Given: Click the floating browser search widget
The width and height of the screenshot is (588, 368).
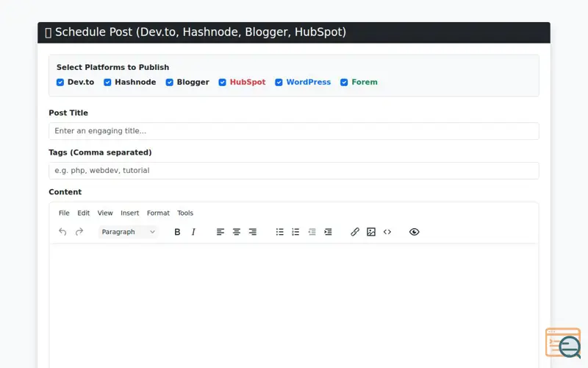Looking at the screenshot, I should pyautogui.click(x=564, y=342).
